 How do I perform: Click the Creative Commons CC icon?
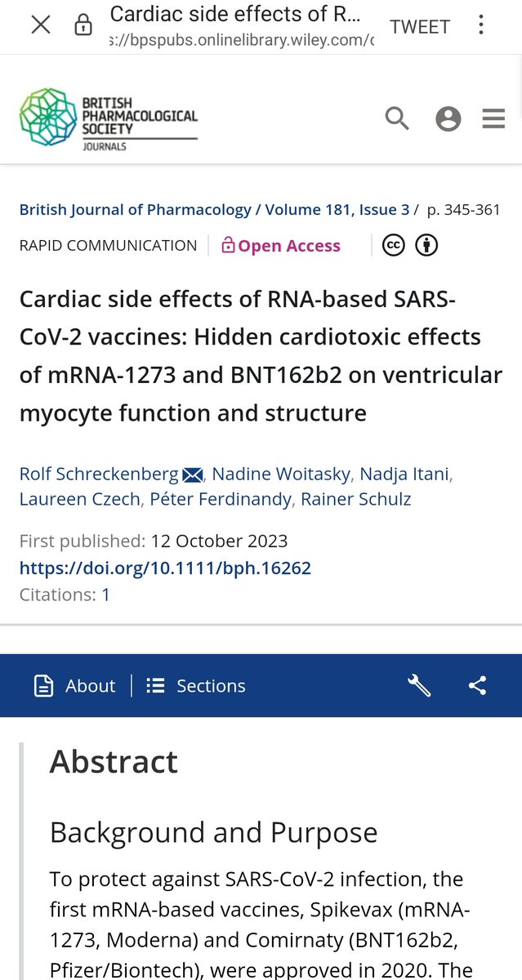coord(394,245)
